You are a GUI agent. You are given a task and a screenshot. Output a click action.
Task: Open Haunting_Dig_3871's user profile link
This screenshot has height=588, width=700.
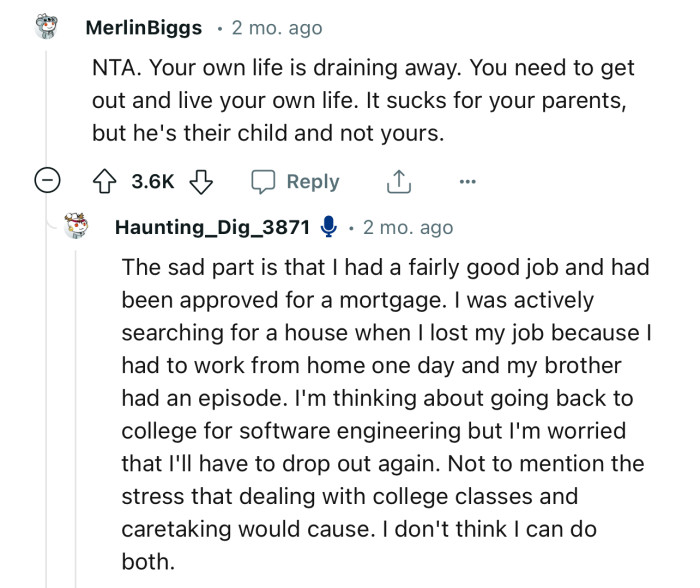click(212, 228)
